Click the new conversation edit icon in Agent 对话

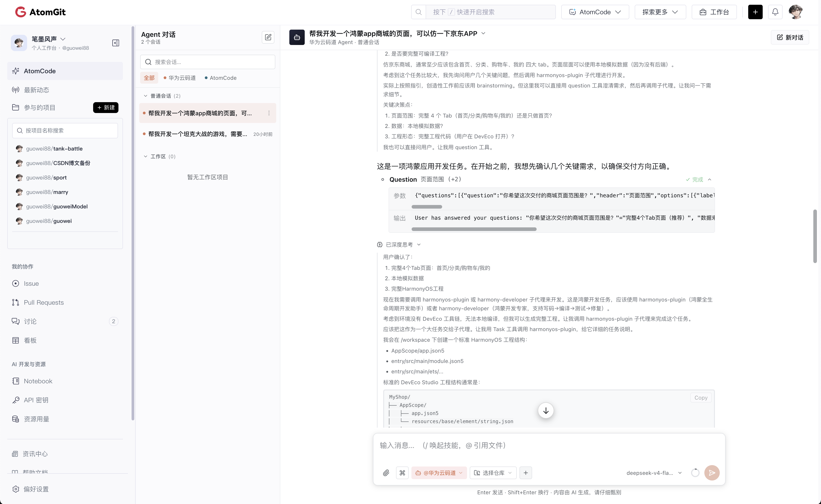click(x=268, y=37)
